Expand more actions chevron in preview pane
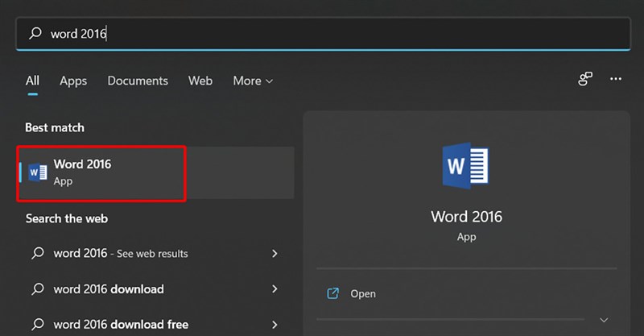 point(605,319)
